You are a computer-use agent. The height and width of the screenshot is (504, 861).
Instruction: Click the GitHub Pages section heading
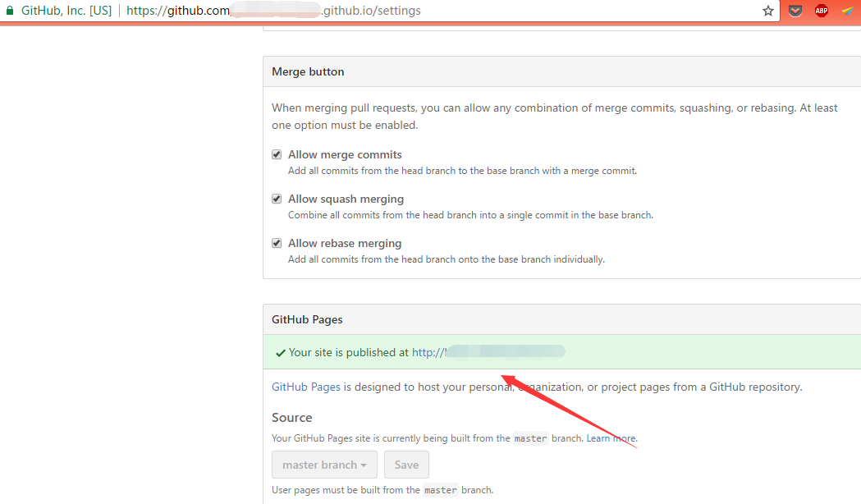[x=307, y=319]
